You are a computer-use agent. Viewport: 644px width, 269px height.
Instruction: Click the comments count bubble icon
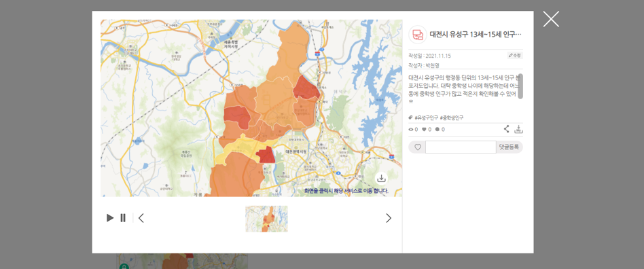click(437, 129)
